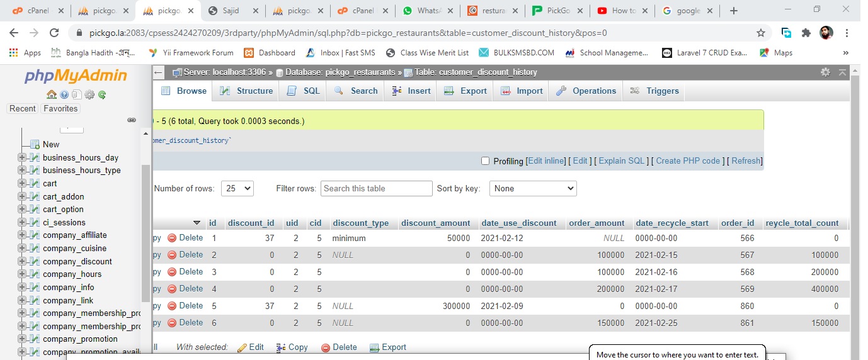The height and width of the screenshot is (360, 868).
Task: Open the Number of rows dropdown
Action: (239, 188)
